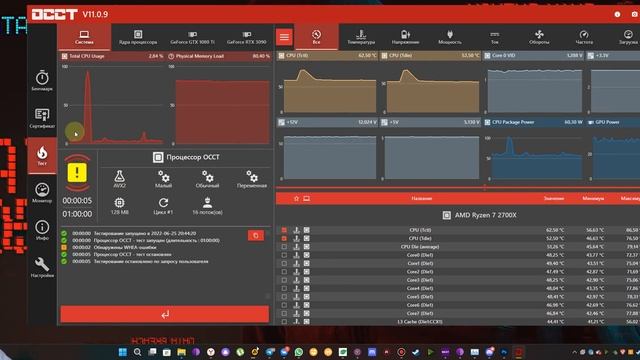Viewport: 640px width, 360px height.
Task: Sort table by Минимум column header
Action: pos(593,198)
